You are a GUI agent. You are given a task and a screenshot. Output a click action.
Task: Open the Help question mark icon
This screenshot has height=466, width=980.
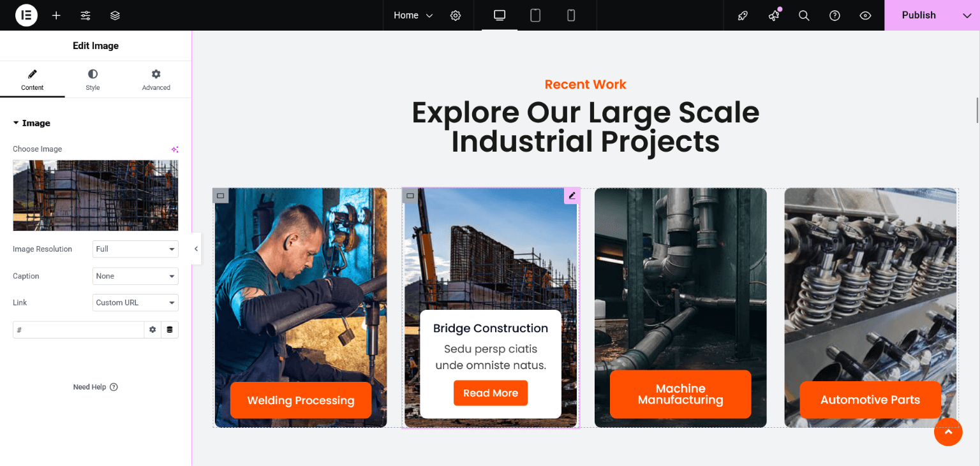[x=835, y=15]
